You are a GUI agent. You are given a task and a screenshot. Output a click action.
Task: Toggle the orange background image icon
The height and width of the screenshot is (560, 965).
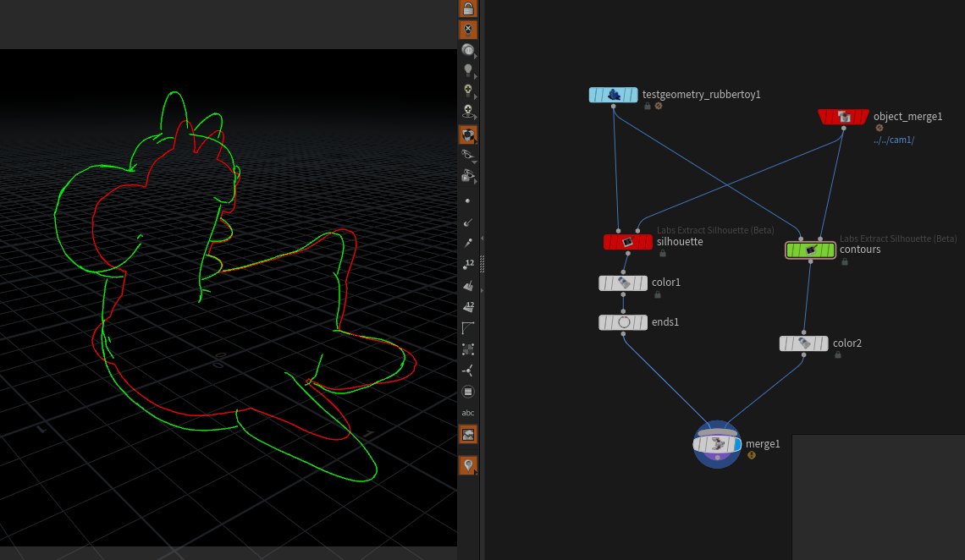coord(468,435)
